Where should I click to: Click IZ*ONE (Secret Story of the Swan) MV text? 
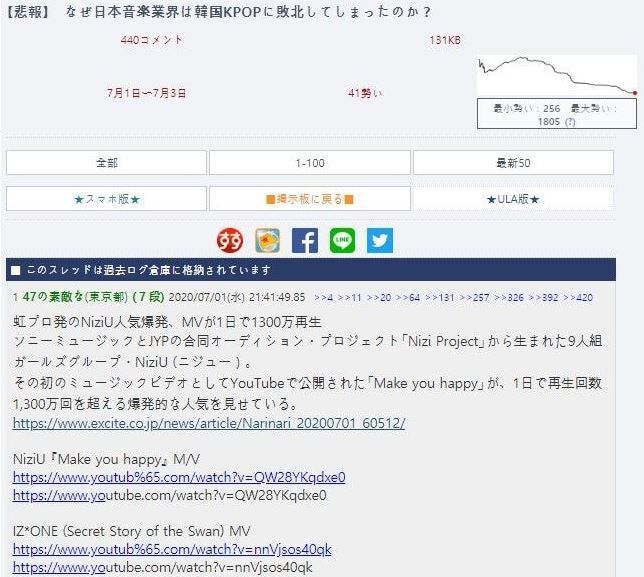point(131,531)
